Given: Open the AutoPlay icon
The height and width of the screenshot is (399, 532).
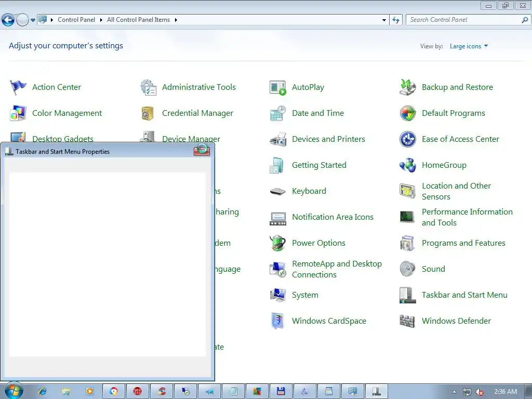Looking at the screenshot, I should (x=278, y=87).
